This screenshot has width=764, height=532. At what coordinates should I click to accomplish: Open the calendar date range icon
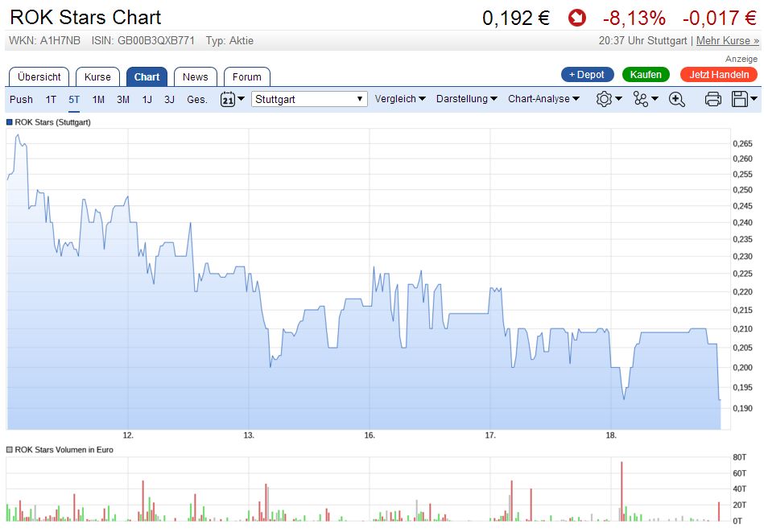pos(228,99)
